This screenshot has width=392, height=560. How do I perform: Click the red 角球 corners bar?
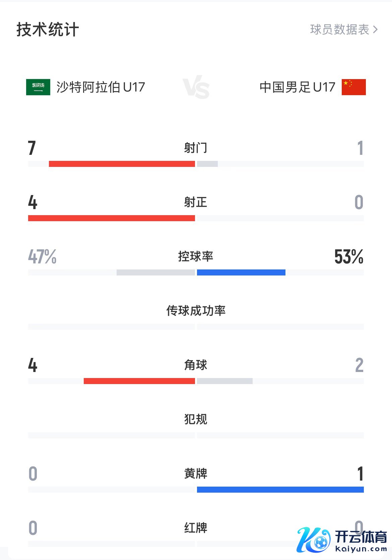(x=139, y=381)
